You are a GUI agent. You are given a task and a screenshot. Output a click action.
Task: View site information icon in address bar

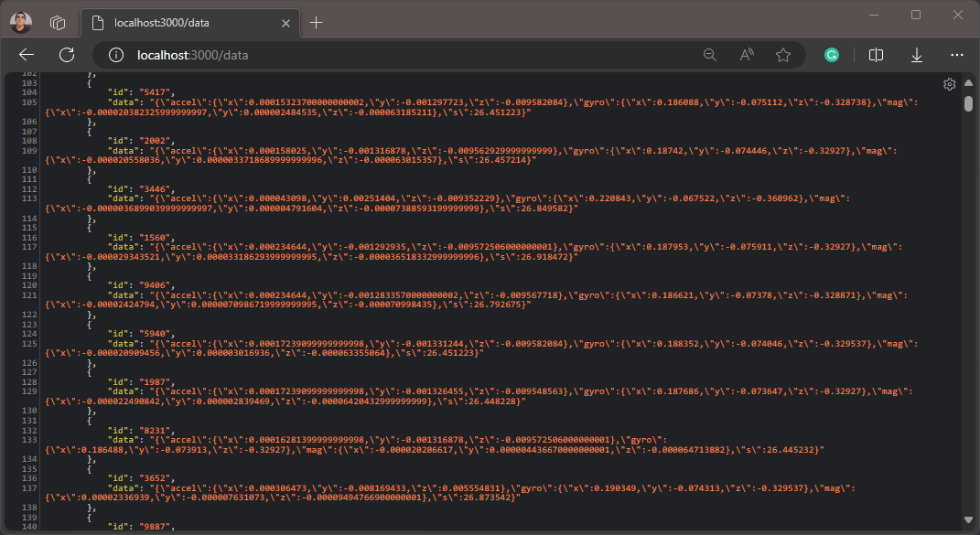pyautogui.click(x=116, y=55)
